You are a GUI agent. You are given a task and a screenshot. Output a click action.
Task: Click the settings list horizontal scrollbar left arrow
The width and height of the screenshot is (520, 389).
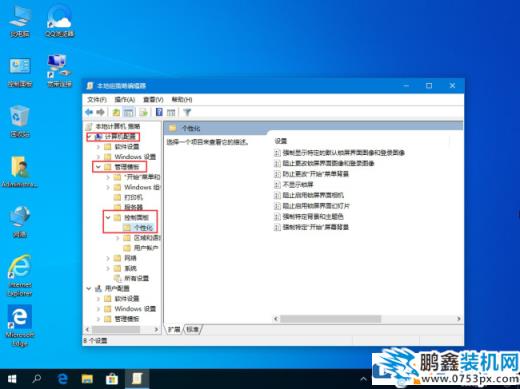(x=276, y=319)
